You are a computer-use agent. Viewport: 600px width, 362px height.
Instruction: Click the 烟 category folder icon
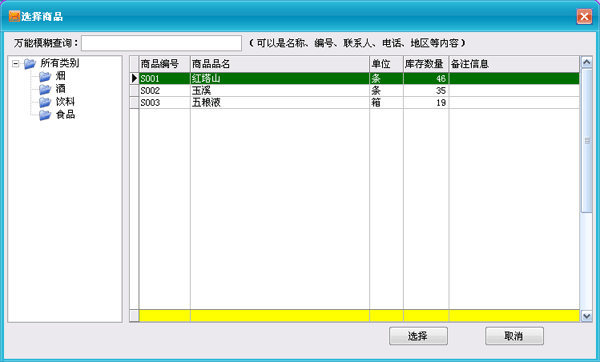(45, 77)
